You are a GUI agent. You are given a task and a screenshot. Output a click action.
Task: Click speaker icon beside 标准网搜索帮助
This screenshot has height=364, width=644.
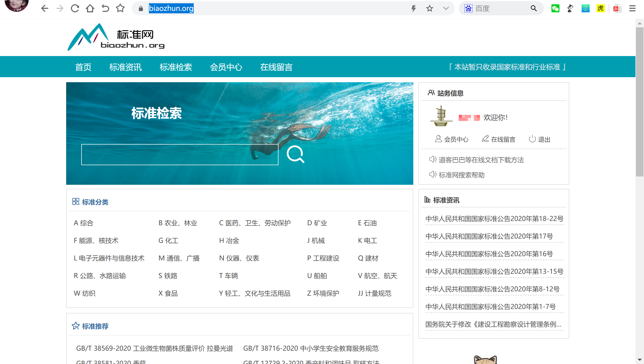433,174
